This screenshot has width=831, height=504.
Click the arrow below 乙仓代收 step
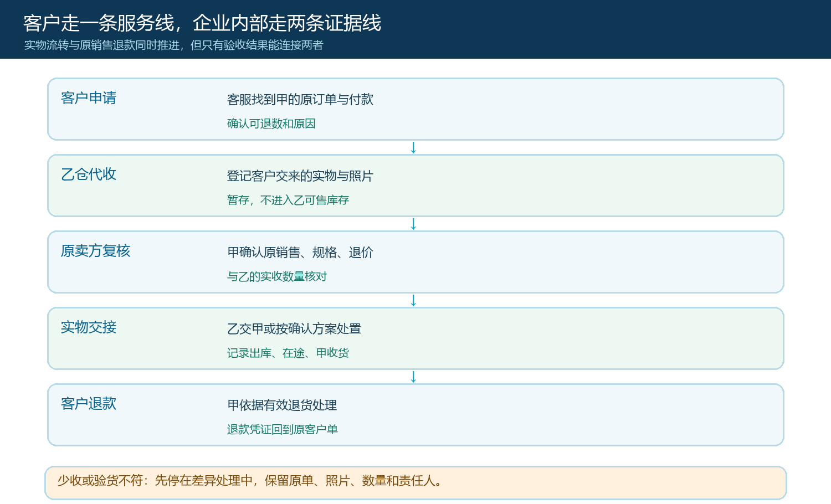coord(413,224)
